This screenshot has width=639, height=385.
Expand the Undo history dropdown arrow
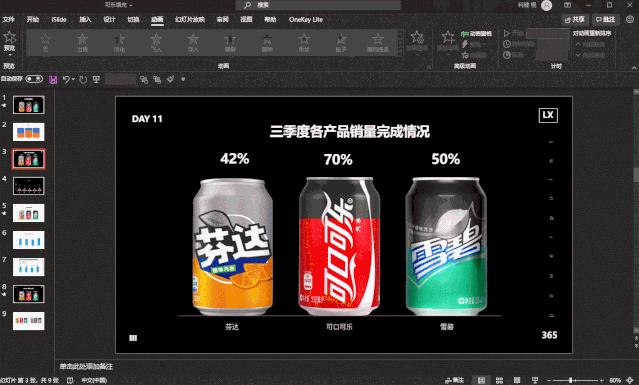click(73, 79)
